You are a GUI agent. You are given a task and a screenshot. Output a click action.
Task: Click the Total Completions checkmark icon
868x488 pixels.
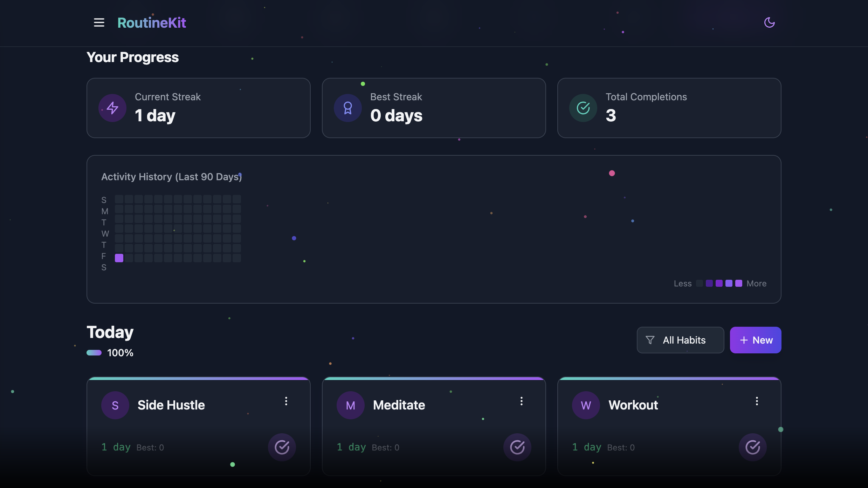click(x=583, y=108)
